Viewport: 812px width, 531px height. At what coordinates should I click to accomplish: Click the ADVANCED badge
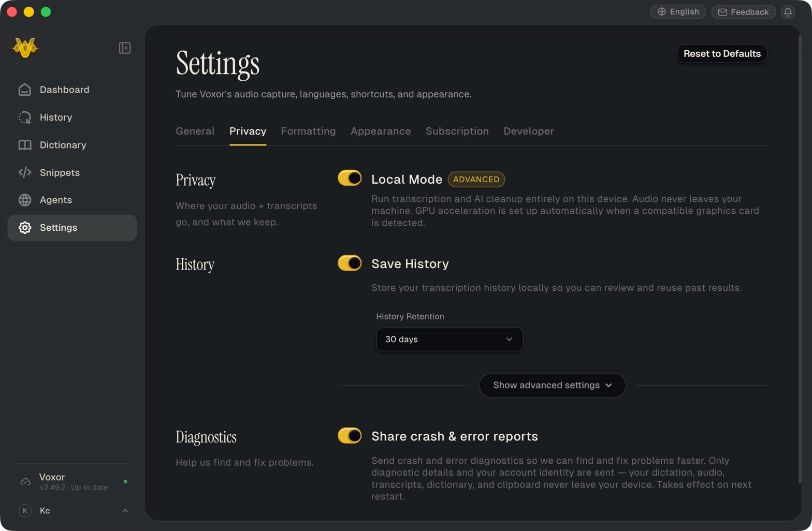(x=476, y=179)
